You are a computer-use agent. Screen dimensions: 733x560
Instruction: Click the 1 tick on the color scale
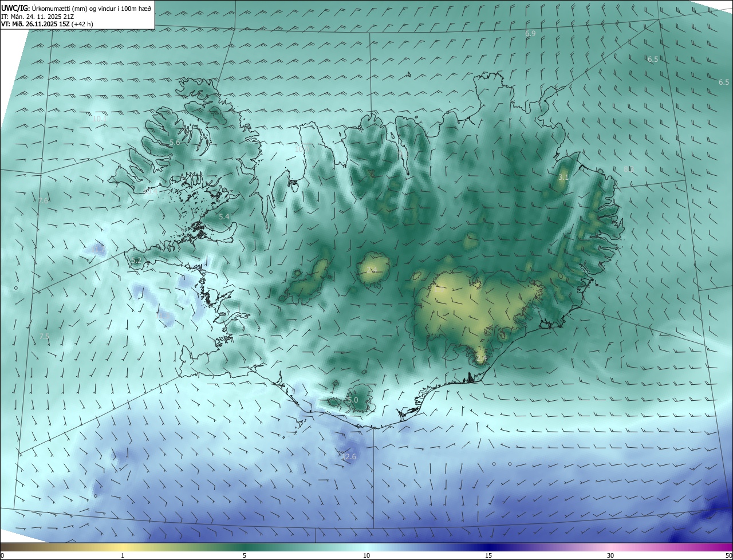coord(123,555)
